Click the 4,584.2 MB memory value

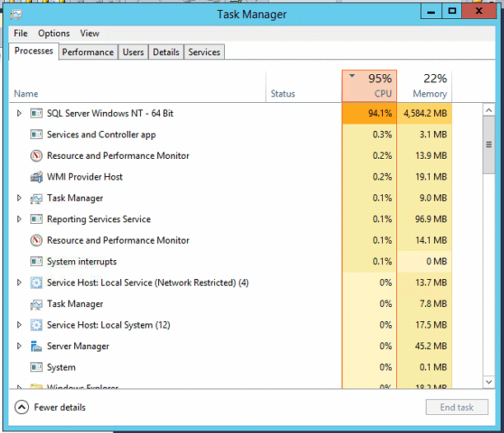(425, 113)
